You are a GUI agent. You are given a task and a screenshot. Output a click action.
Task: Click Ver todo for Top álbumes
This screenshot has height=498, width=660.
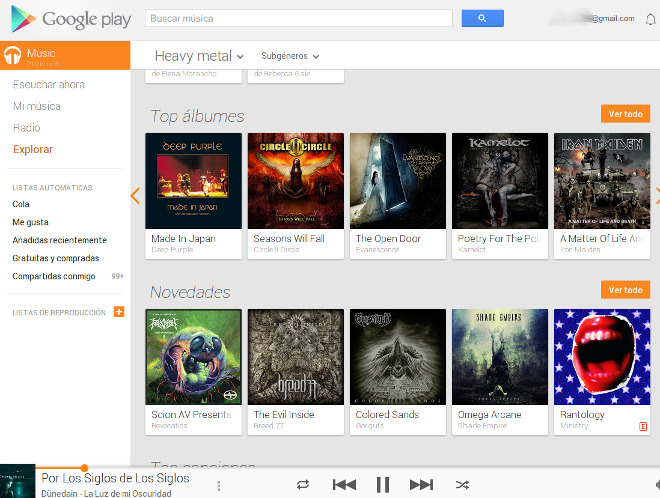[625, 114]
